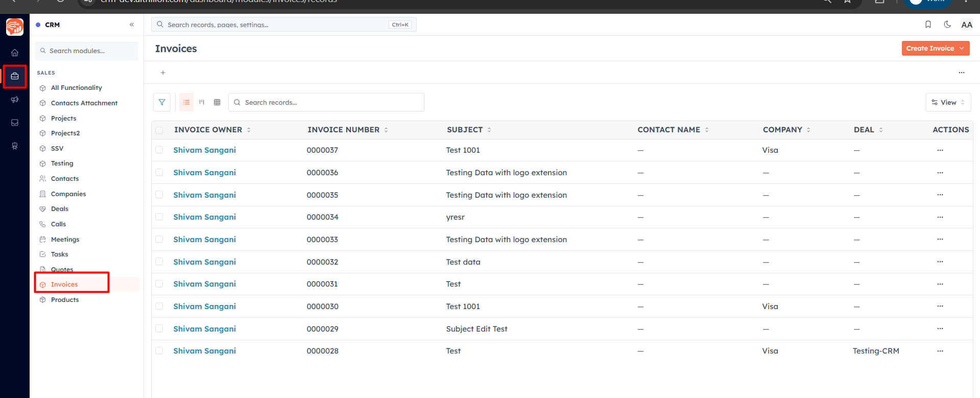
Task: Click the bookmark icon in top bar
Action: click(928, 25)
